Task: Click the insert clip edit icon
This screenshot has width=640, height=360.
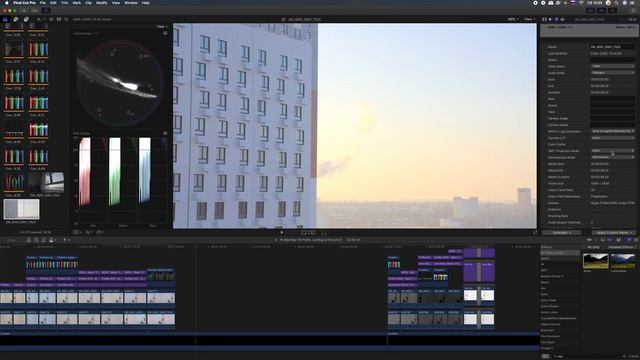Action: (x=36, y=240)
